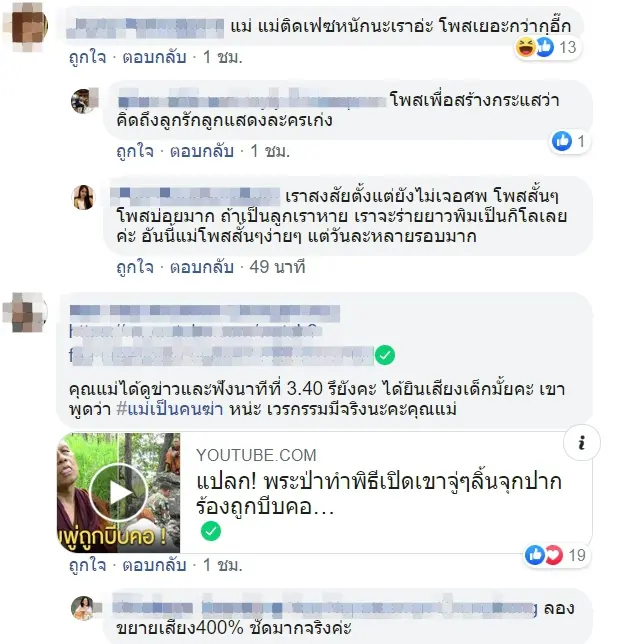Play the YouTube video thumbnail

[x=118, y=493]
